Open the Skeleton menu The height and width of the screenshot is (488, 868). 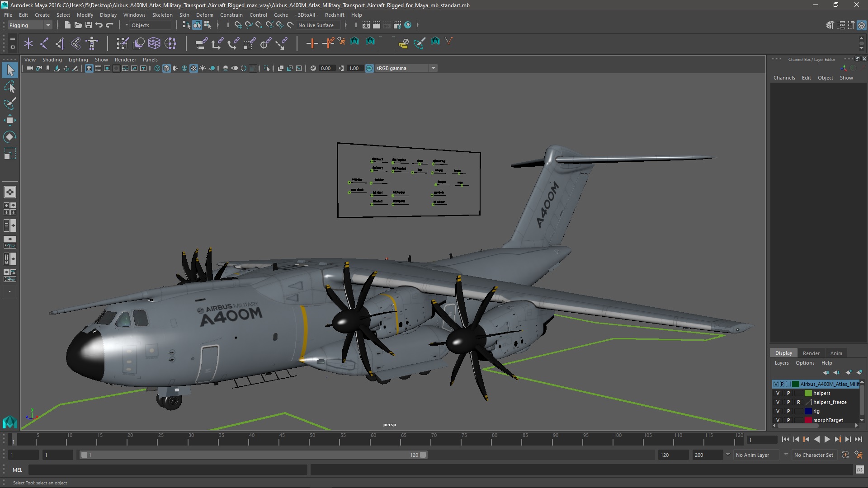coord(162,15)
